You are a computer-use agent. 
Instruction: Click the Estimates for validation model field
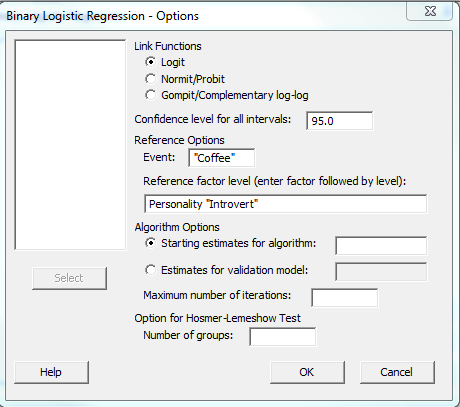[381, 272]
